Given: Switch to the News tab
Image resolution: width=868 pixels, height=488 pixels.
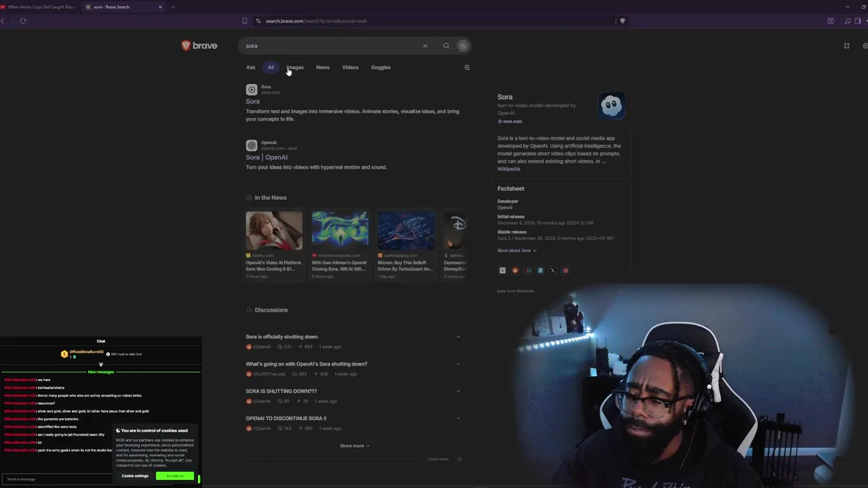Looking at the screenshot, I should coord(323,67).
